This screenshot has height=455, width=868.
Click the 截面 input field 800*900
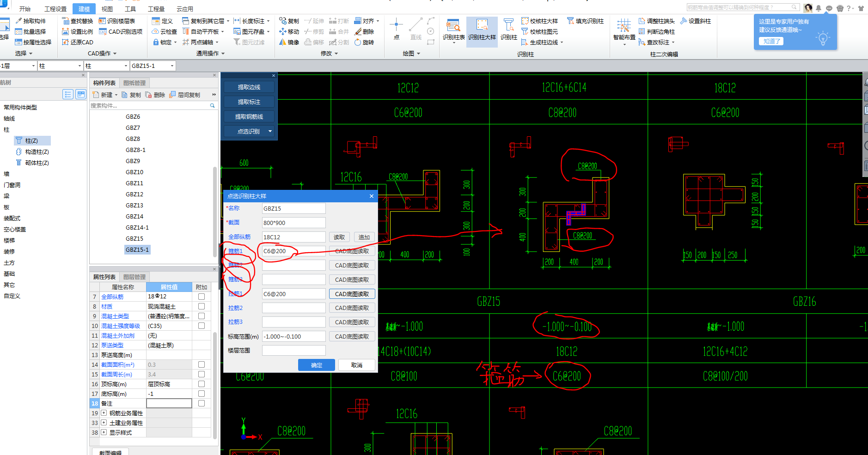[x=293, y=223]
